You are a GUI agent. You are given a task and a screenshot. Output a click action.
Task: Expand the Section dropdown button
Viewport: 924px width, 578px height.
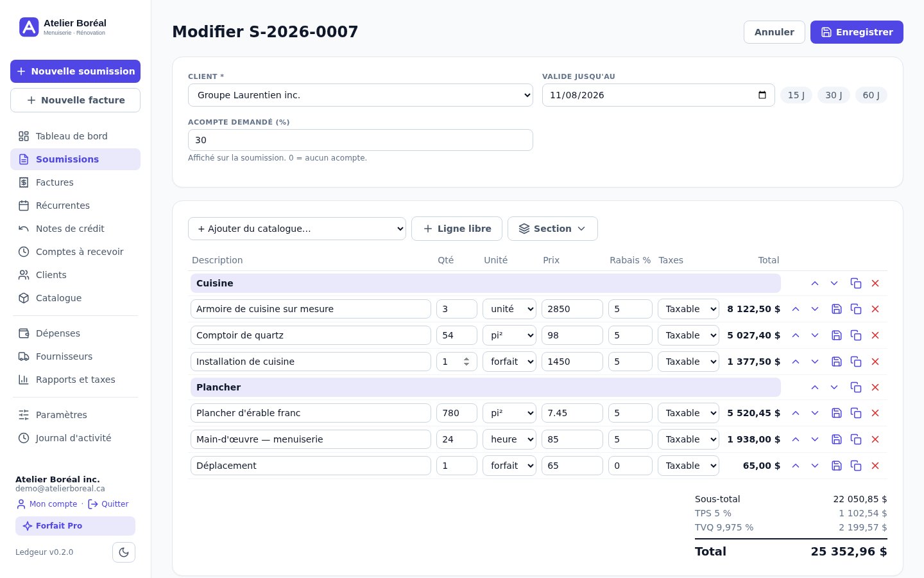(552, 229)
